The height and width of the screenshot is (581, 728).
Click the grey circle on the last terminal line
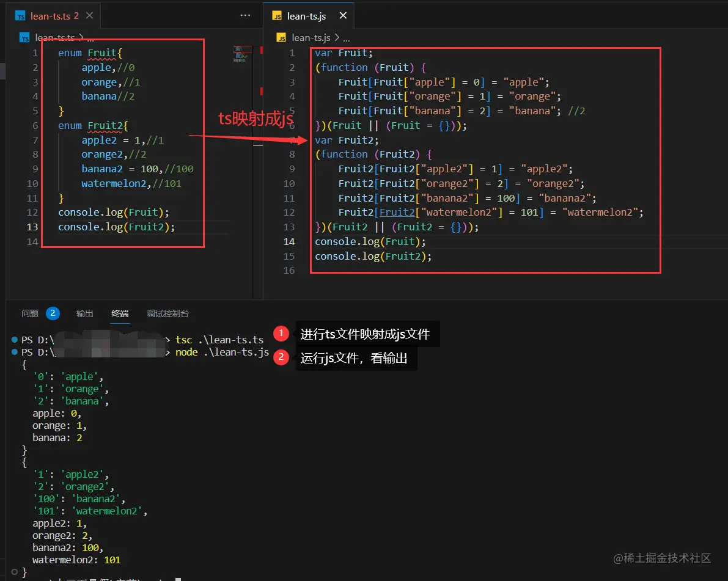(x=15, y=572)
